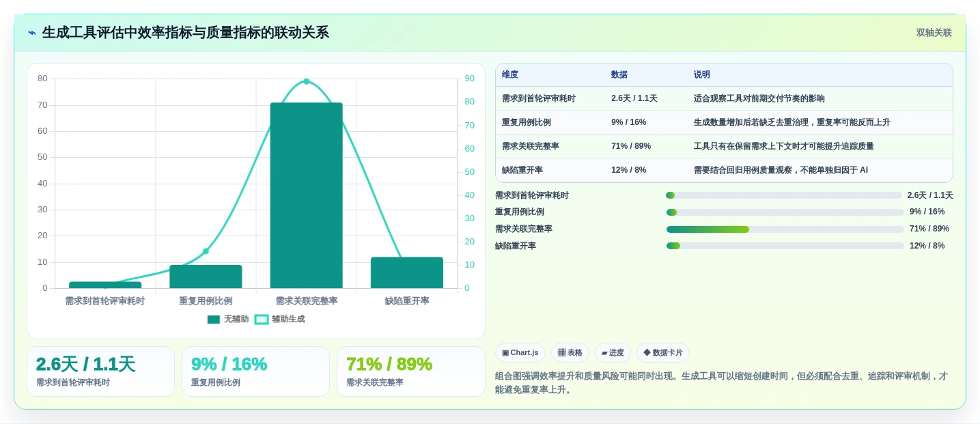980x424 pixels.
Task: Open the 2.6天 / 1.1天 data card
Action: coord(101,371)
